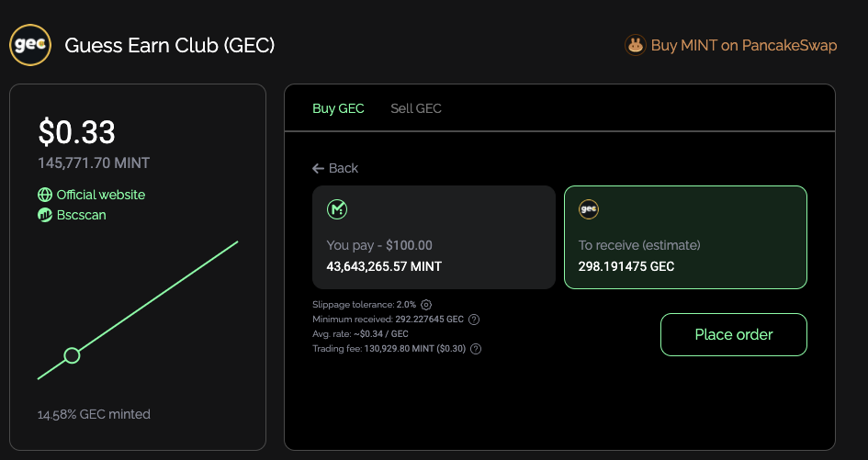
Task: Click the globe icon beside Official website
Action: click(45, 195)
